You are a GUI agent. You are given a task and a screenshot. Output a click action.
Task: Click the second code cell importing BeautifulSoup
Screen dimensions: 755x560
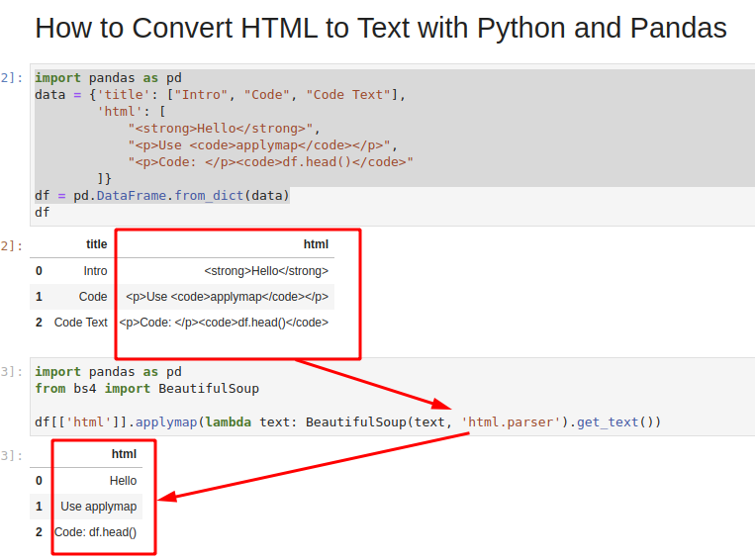393,397
